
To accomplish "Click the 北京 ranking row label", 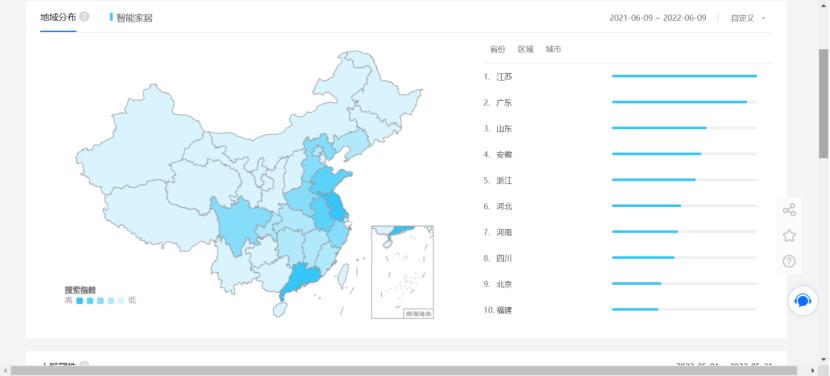I will click(504, 284).
